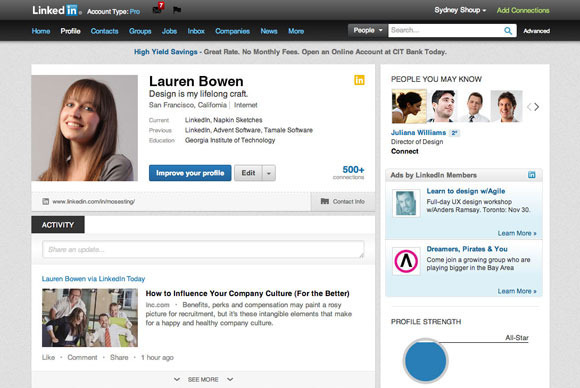This screenshot has height=388, width=580.
Task: Click the Inc.com source label
Action: [x=157, y=305]
